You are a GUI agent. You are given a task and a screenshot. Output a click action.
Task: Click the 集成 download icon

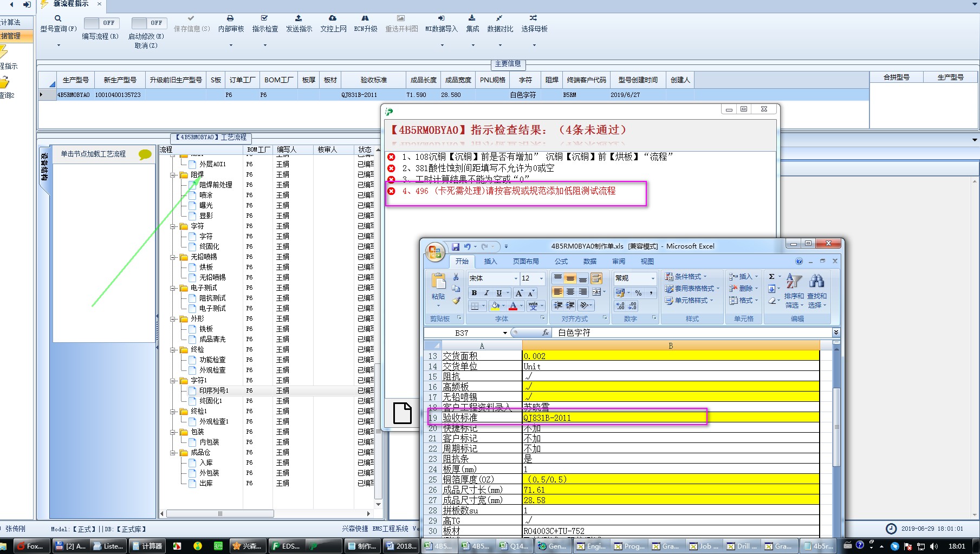(472, 18)
